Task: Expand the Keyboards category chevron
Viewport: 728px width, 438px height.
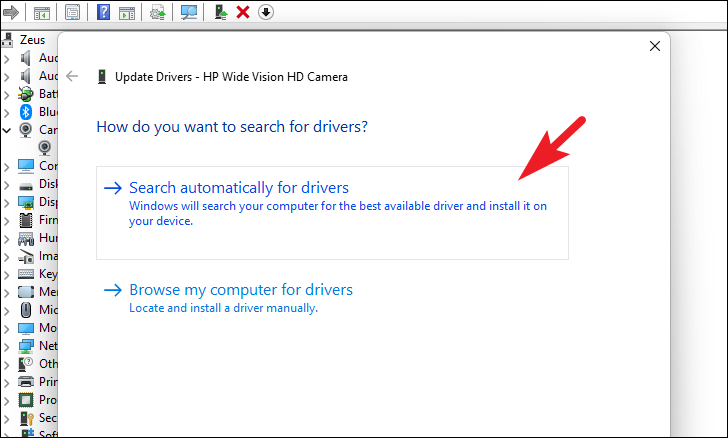Action: click(x=6, y=275)
